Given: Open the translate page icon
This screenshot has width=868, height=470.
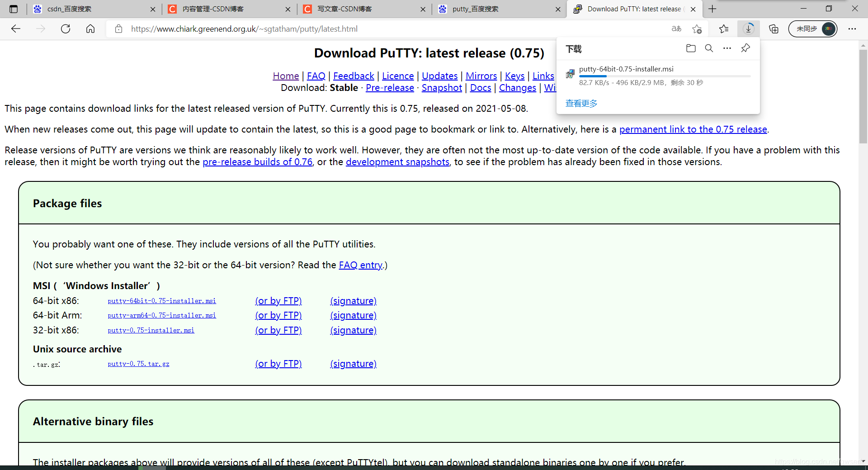Looking at the screenshot, I should [x=676, y=29].
